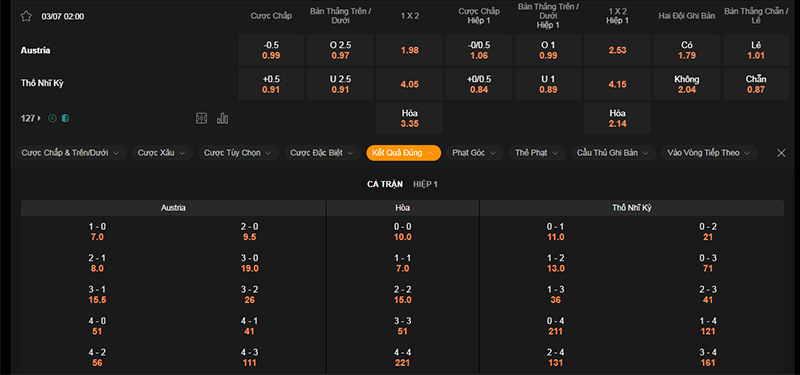
Task: Bet Thổ Nhĩ Kỳ handicap +0.5 at 0.91
Action: 271,84
